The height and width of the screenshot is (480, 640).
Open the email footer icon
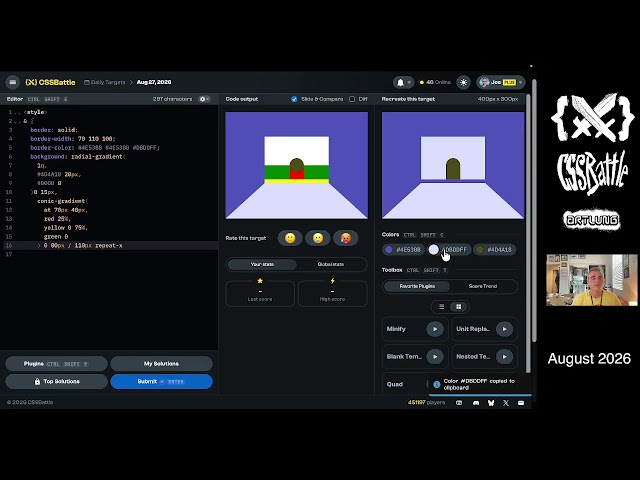click(521, 403)
